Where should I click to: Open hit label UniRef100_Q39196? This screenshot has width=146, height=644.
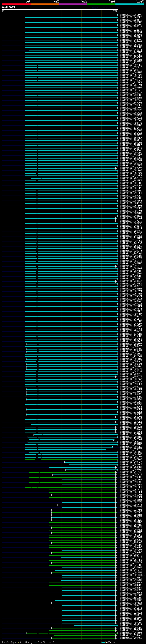pos(131,115)
